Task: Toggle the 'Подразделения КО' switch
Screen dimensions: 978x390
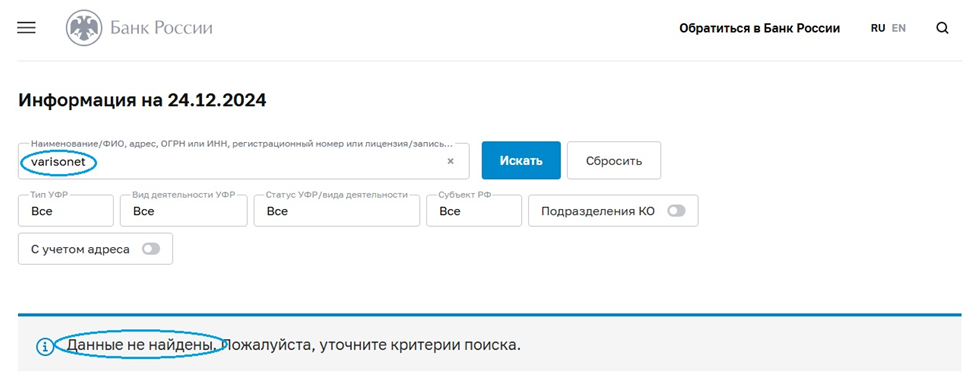Action: coord(676,211)
